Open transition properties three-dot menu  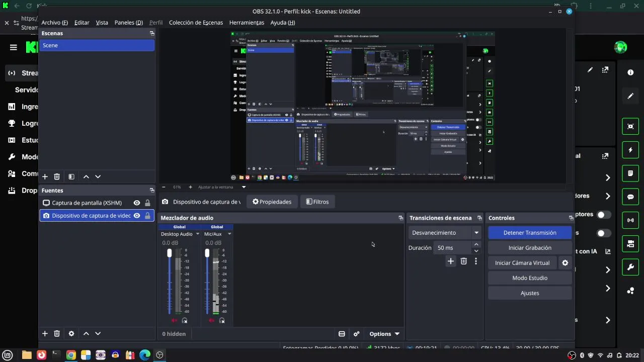(x=476, y=261)
